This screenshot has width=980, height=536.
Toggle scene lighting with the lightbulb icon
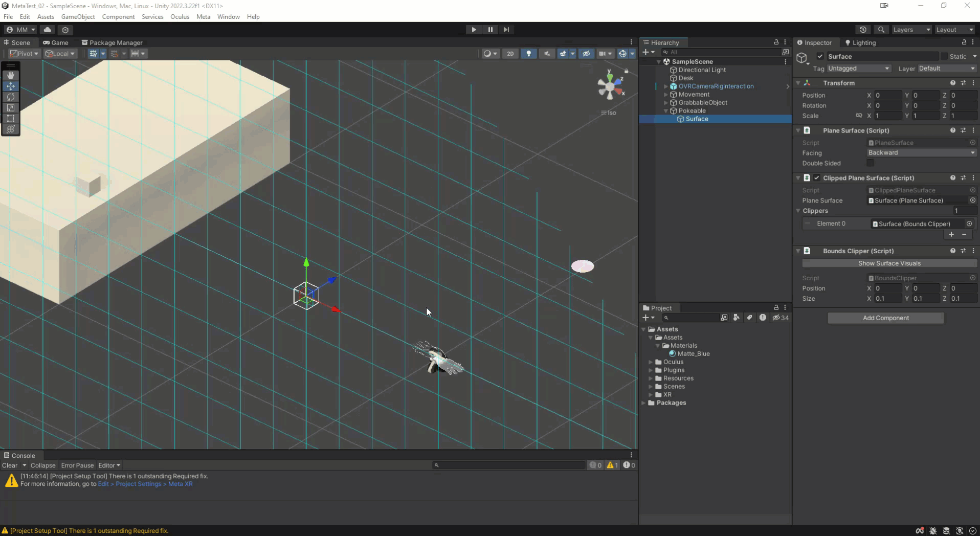528,53
